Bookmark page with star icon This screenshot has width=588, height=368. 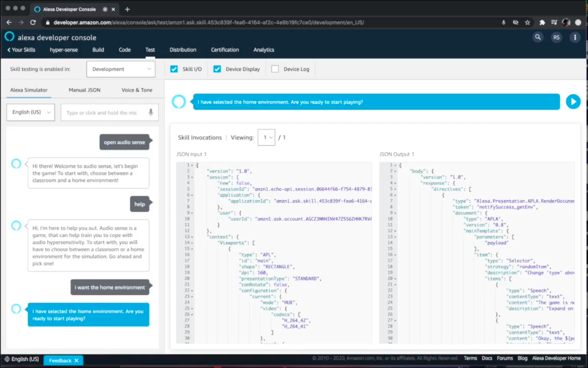pos(528,22)
